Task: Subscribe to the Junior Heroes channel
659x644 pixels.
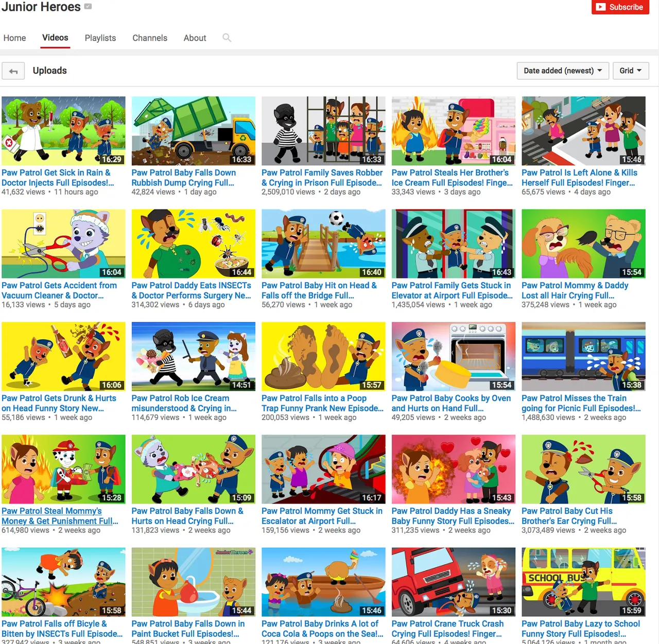Action: point(620,7)
